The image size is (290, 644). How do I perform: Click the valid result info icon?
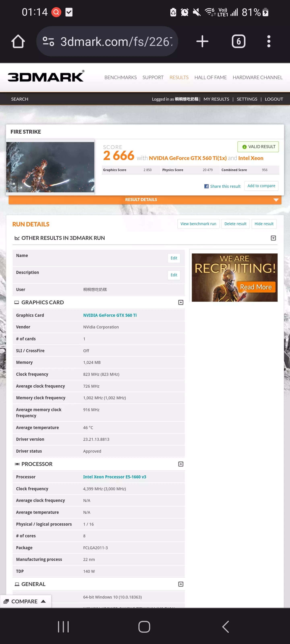(x=244, y=147)
